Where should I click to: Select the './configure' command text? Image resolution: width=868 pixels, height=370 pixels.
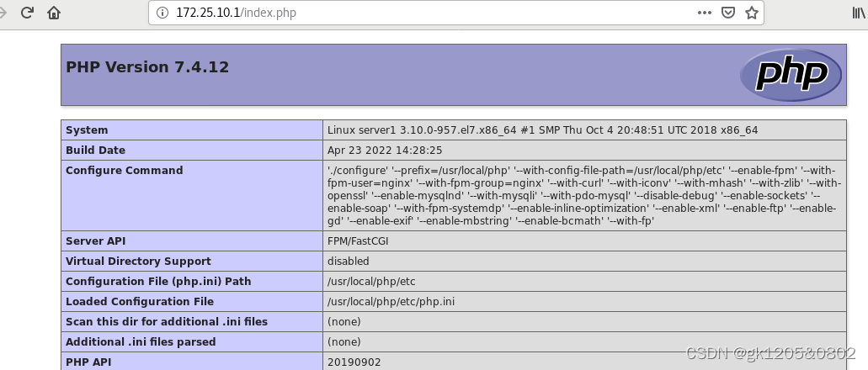584,196
